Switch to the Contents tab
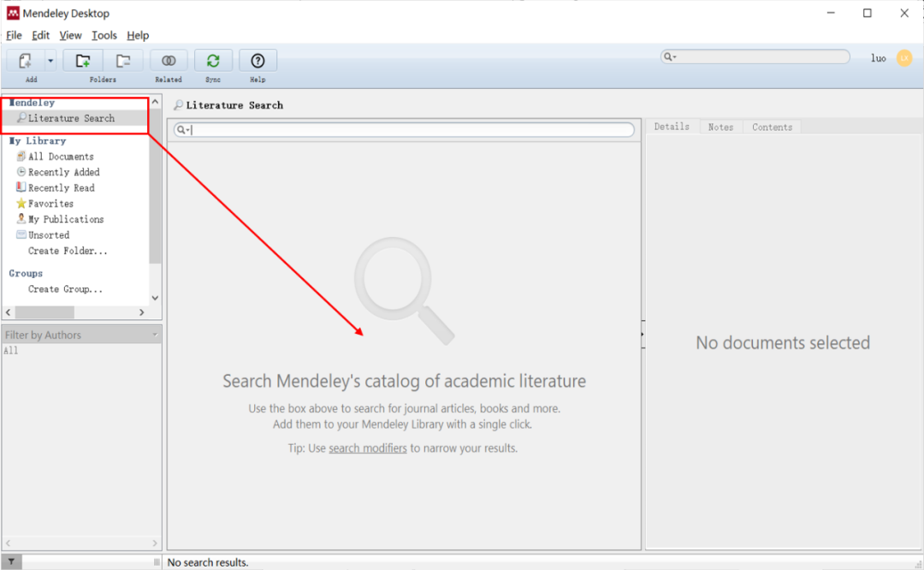Image resolution: width=924 pixels, height=570 pixels. point(772,128)
